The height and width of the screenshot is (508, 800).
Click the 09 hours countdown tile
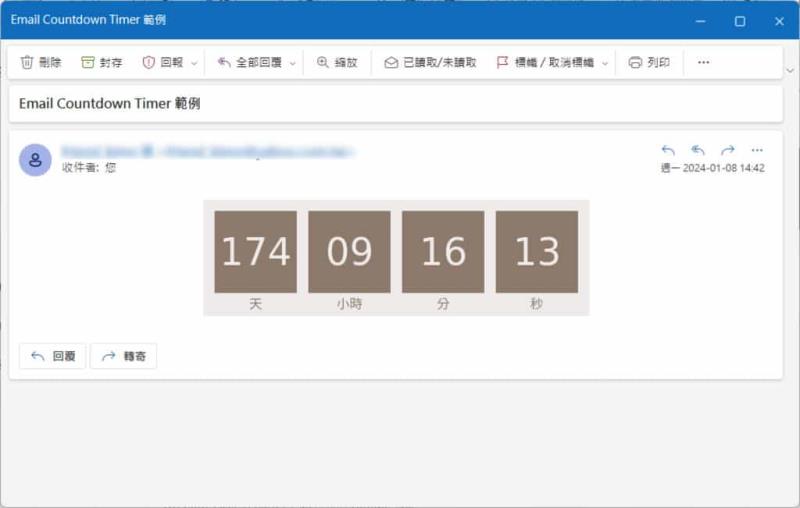(x=349, y=252)
